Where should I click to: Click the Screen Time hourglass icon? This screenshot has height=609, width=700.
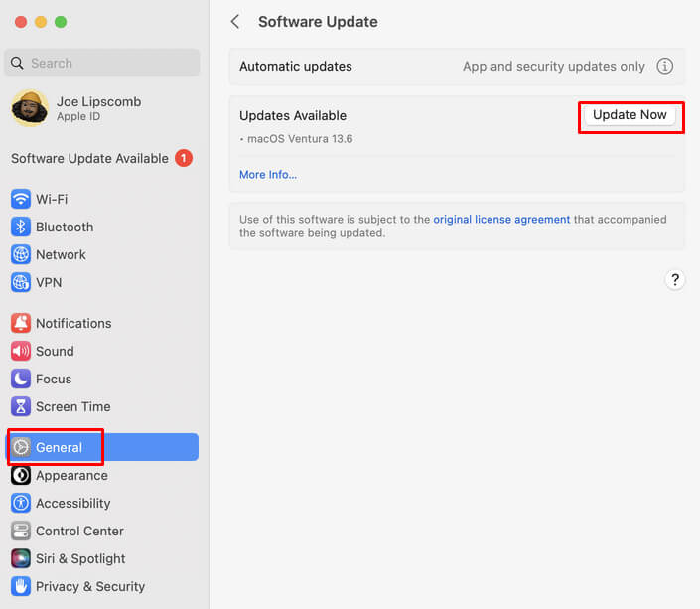coord(21,406)
